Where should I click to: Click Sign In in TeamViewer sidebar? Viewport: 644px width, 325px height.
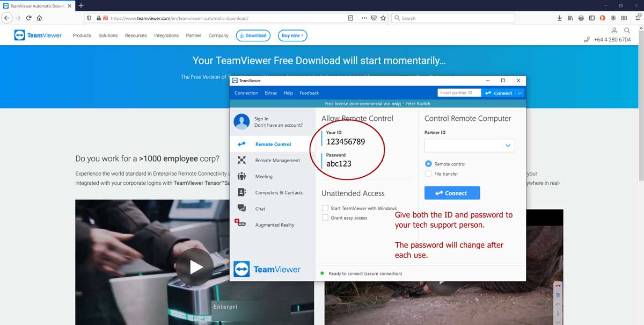click(x=261, y=119)
